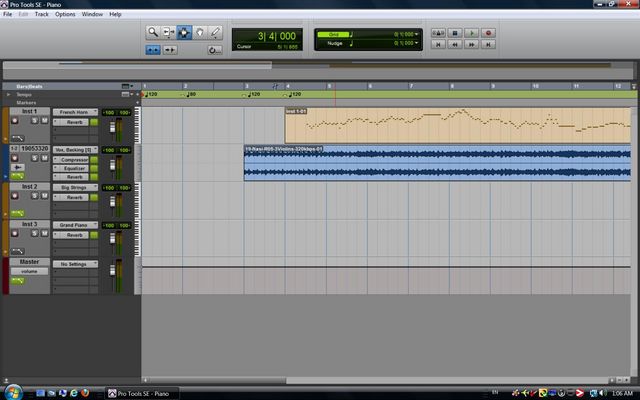Open the French Horn preset dropdown
Viewport: 640px width, 400px height.
point(75,112)
